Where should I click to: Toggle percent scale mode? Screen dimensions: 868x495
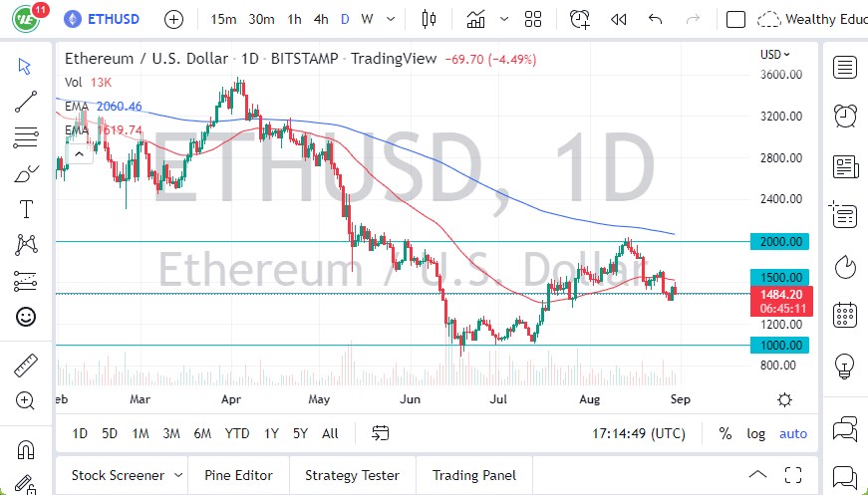tap(725, 433)
